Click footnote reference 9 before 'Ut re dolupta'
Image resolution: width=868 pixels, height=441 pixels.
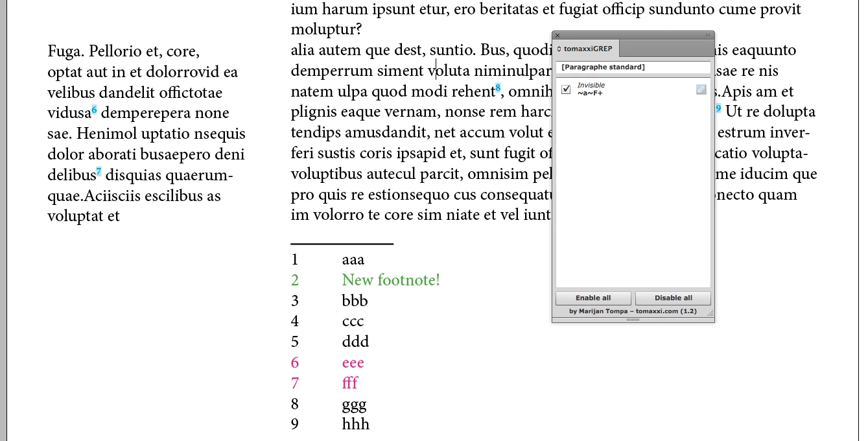pos(718,108)
